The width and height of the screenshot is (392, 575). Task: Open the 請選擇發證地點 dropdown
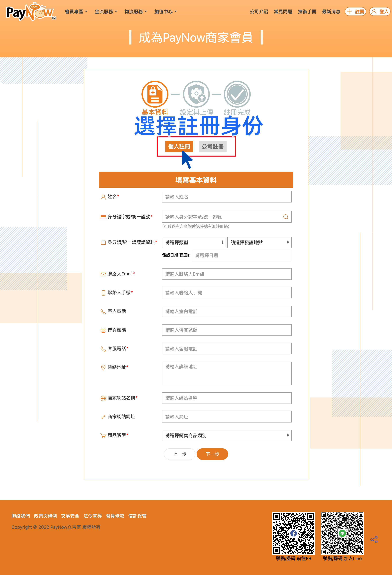[259, 242]
